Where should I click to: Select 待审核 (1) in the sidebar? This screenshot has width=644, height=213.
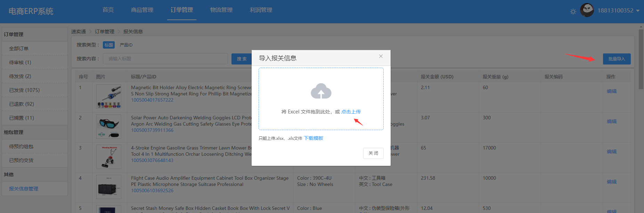tap(35, 62)
